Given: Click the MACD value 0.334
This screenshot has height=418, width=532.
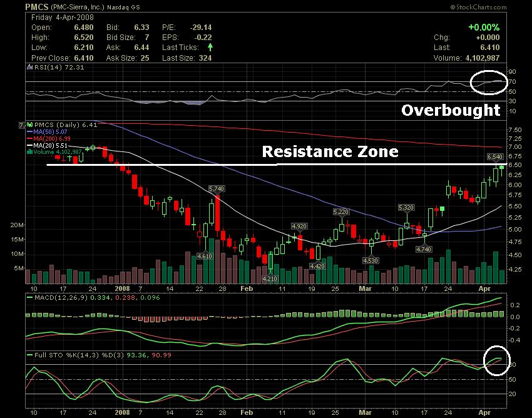Looking at the screenshot, I should [100, 298].
